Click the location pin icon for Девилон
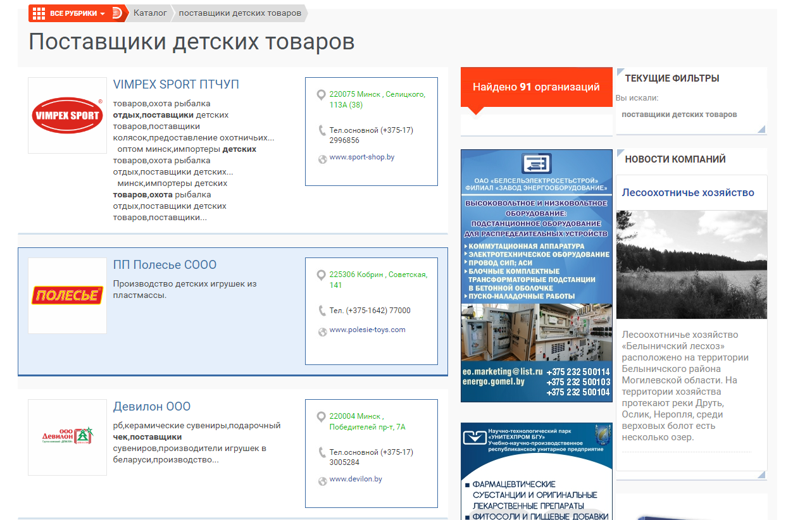The height and width of the screenshot is (520, 812). point(322,417)
